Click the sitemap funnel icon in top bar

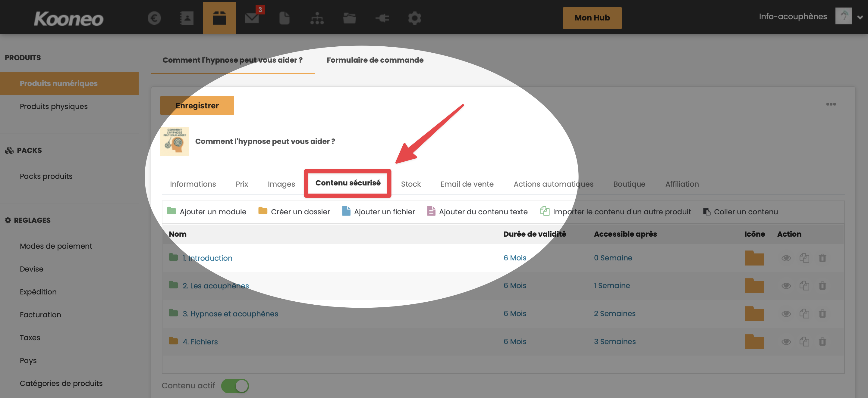pos(317,18)
